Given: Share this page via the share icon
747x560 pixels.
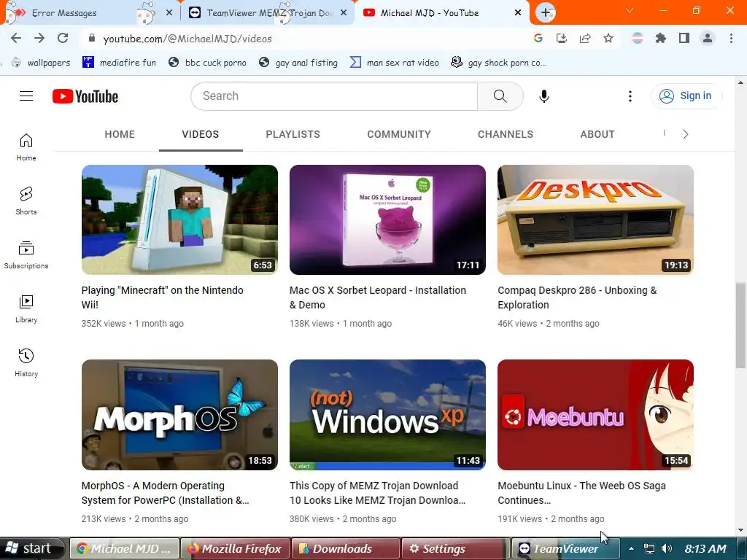Looking at the screenshot, I should [585, 38].
